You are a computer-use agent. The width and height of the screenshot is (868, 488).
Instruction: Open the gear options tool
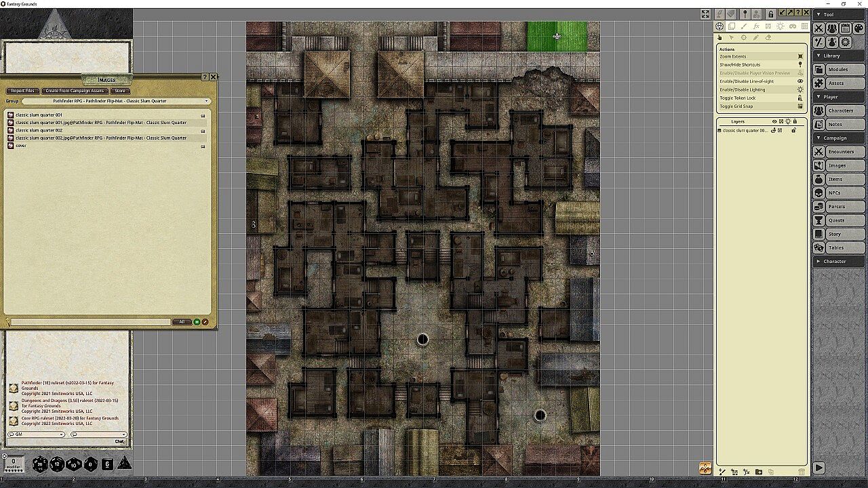point(845,42)
